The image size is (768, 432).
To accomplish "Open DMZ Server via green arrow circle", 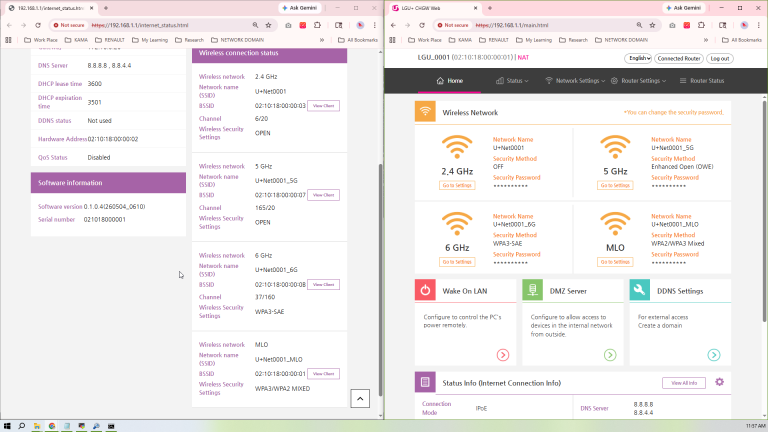I will [610, 355].
